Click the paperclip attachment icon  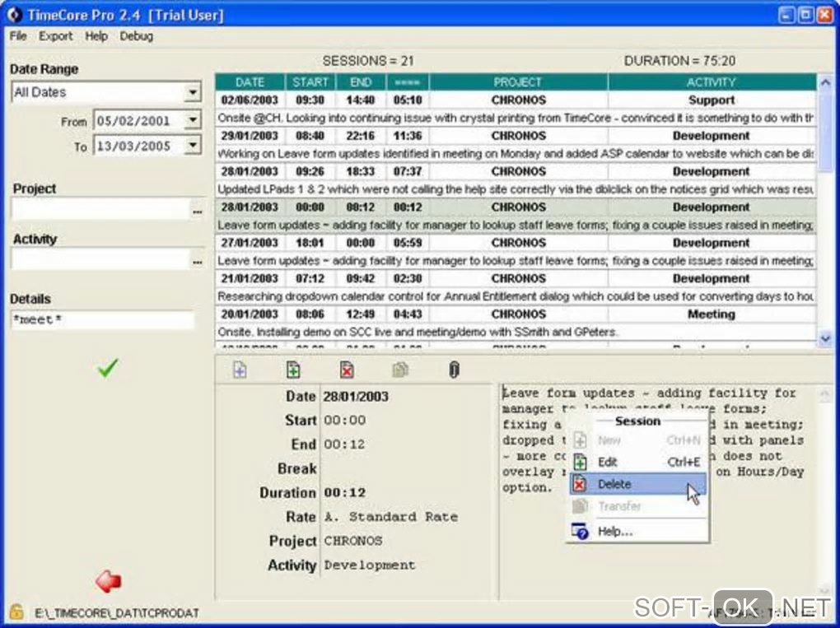tap(453, 370)
